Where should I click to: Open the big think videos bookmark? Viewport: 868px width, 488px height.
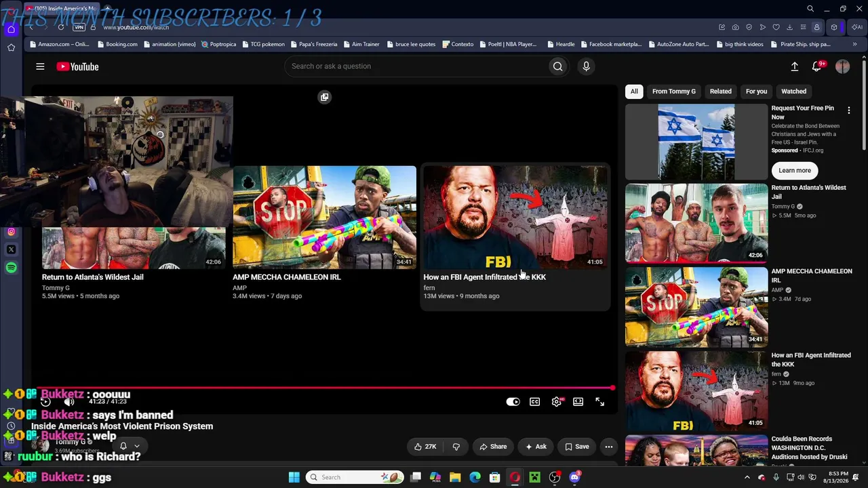click(739, 44)
